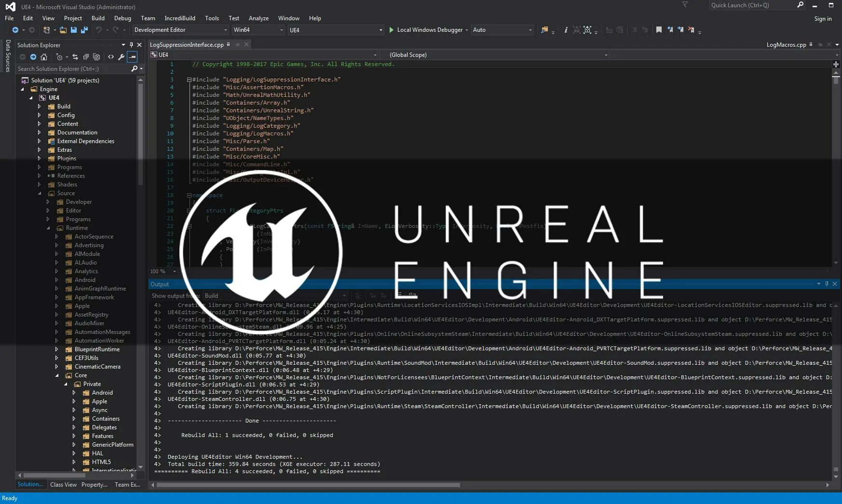Toggle a bookmark on the current line
This screenshot has width=842, height=504.
(659, 30)
